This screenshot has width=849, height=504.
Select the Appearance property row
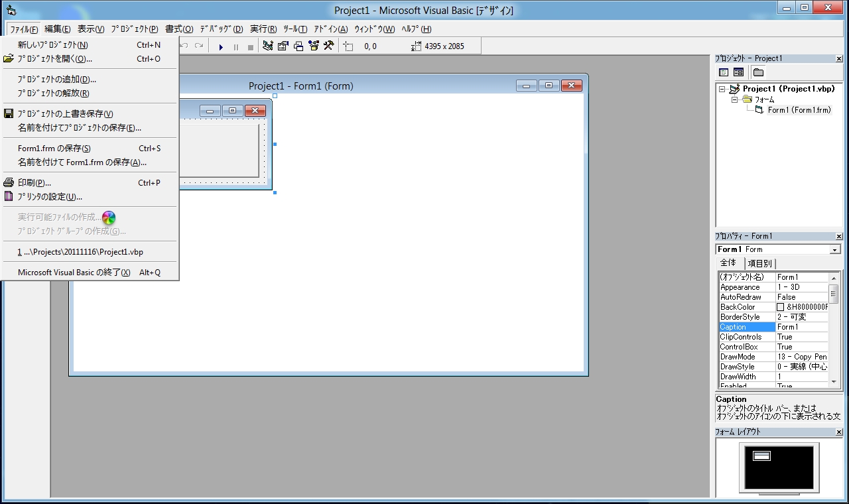pos(773,287)
